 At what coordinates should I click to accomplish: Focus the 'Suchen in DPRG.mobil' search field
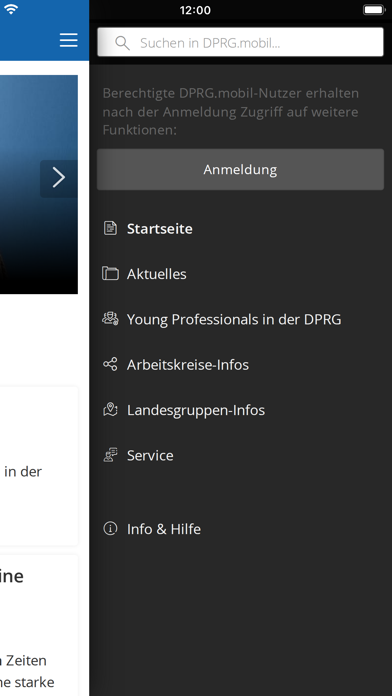(x=240, y=42)
